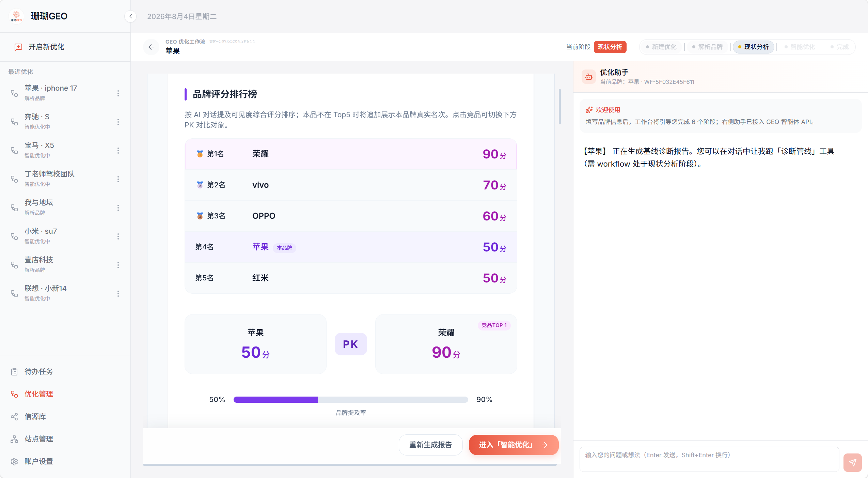Screen dimensions: 868x478
Task: Click the PK badge between cards
Action: 351,344
